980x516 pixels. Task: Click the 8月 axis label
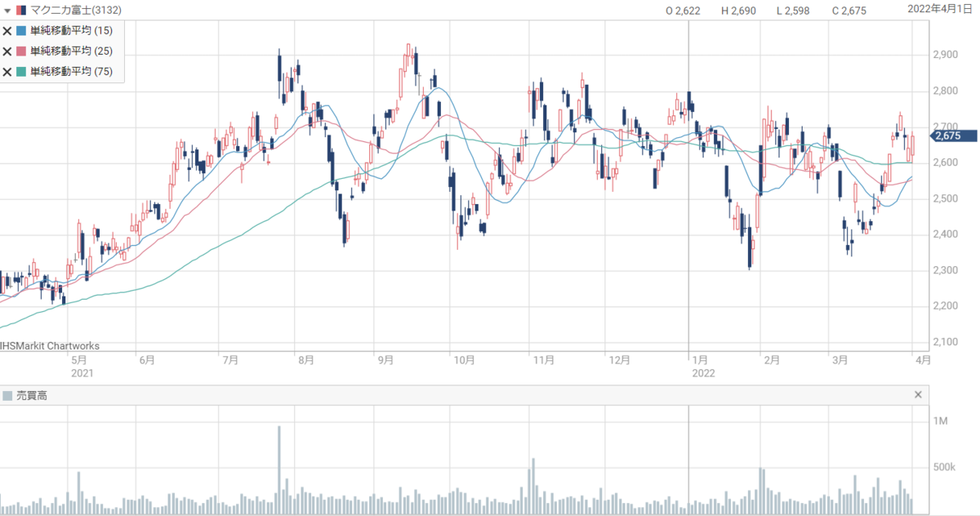pyautogui.click(x=305, y=359)
